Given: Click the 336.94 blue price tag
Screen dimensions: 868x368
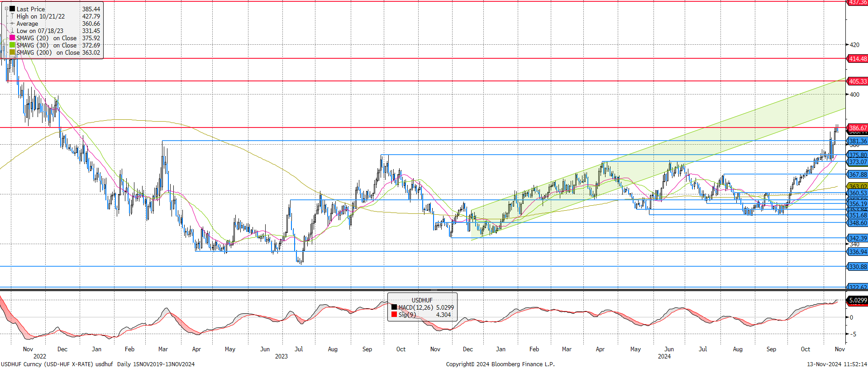Looking at the screenshot, I should tap(858, 252).
